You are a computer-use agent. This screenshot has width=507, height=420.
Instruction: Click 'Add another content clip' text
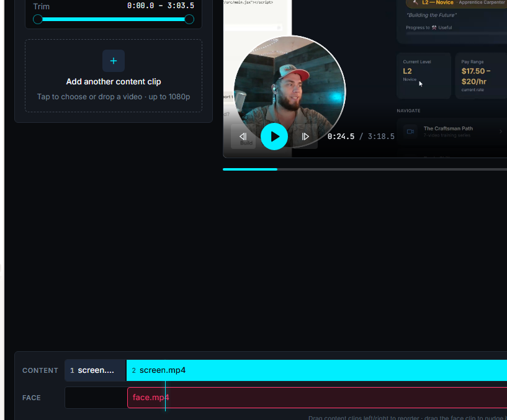114,81
